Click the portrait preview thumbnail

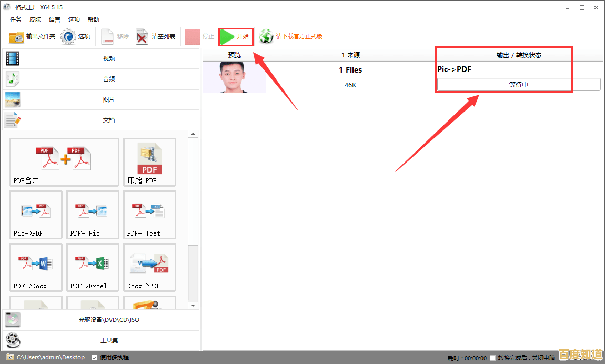click(x=235, y=76)
